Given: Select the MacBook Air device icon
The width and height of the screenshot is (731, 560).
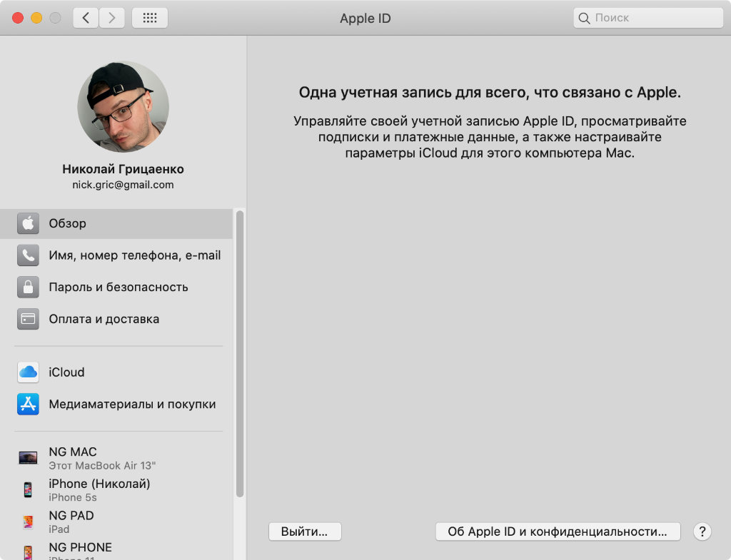Looking at the screenshot, I should point(28,458).
